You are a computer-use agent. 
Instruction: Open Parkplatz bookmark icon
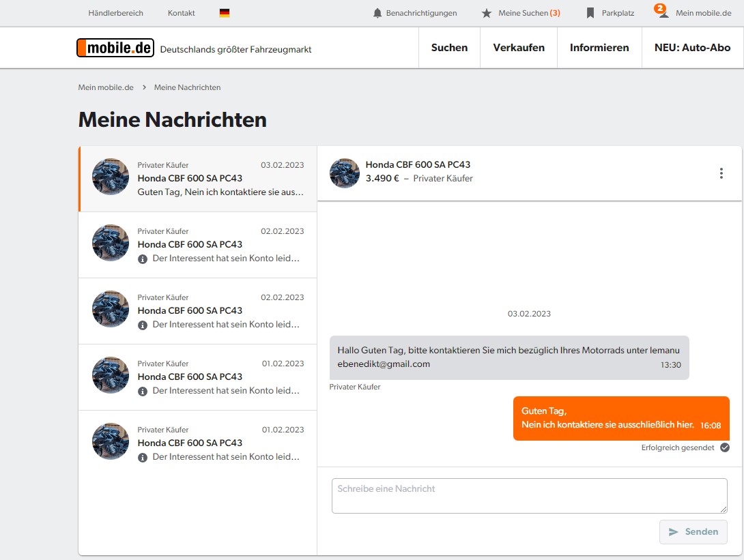click(x=590, y=13)
